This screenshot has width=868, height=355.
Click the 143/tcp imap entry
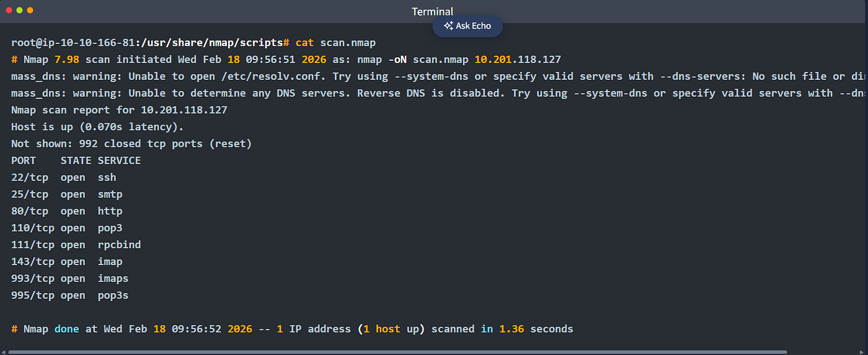(x=67, y=261)
